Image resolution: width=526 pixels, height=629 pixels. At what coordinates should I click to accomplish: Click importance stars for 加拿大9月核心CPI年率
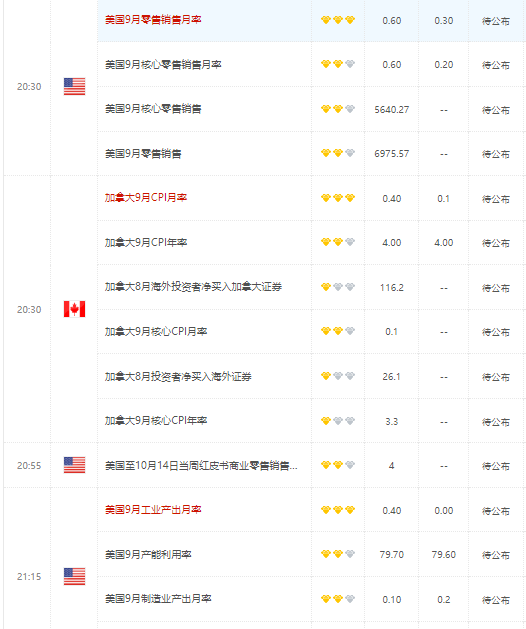(x=338, y=421)
